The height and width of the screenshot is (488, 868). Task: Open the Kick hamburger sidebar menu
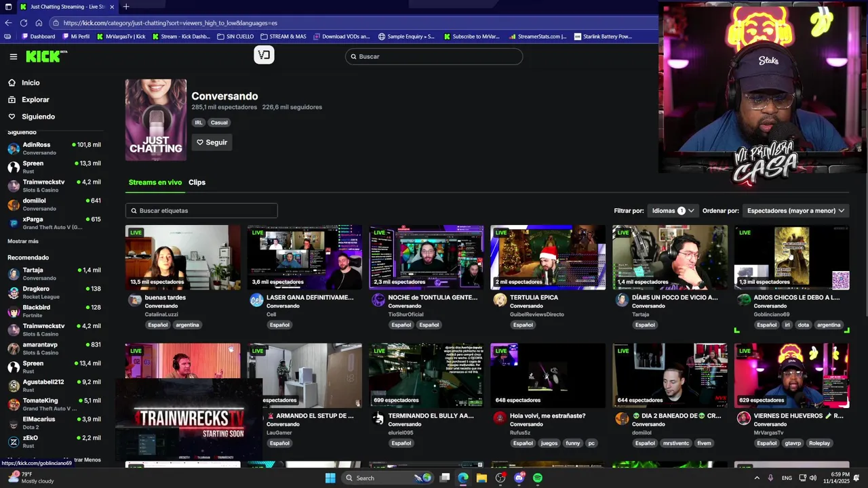(x=14, y=57)
